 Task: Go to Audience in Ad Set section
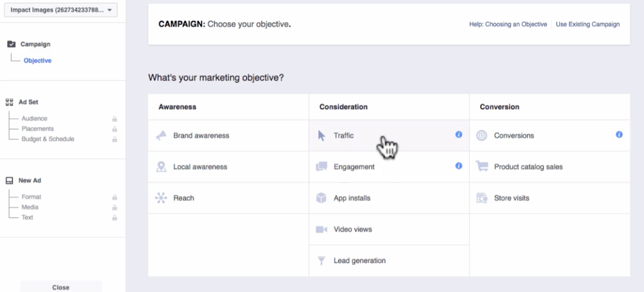tap(34, 119)
